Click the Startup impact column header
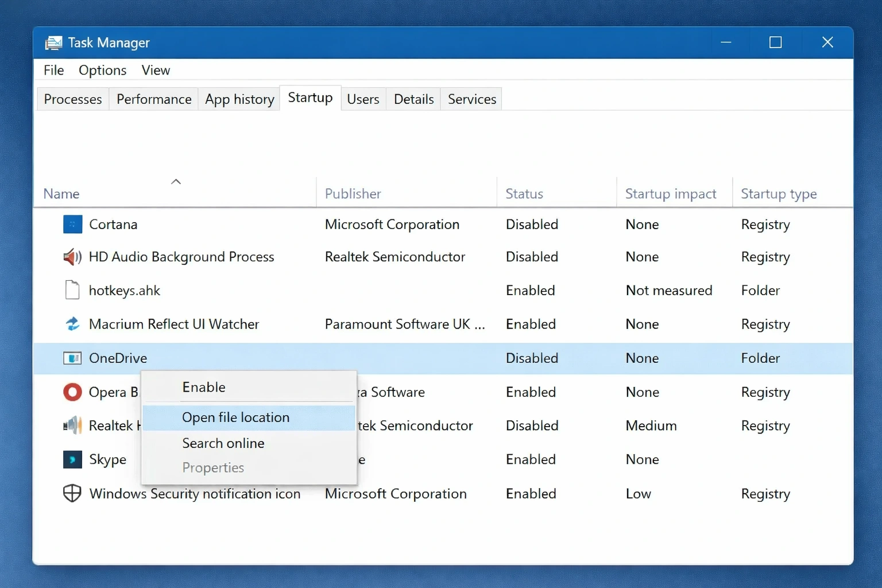 pyautogui.click(x=670, y=194)
